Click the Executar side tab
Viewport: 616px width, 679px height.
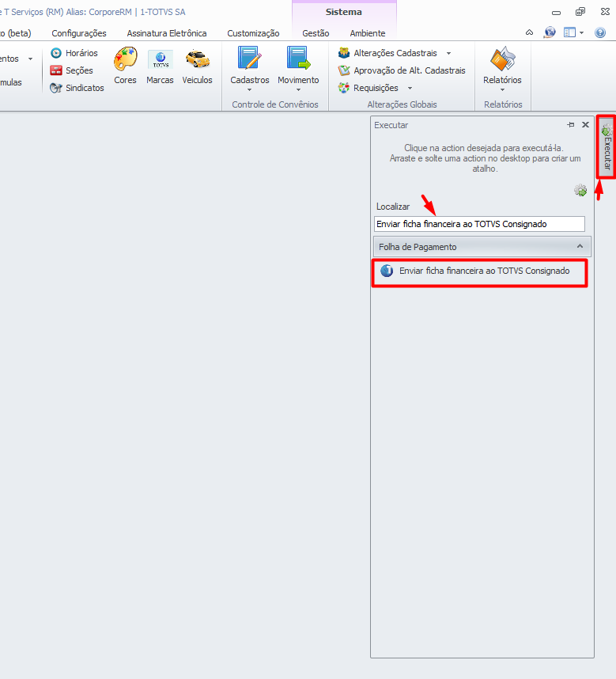[607, 146]
